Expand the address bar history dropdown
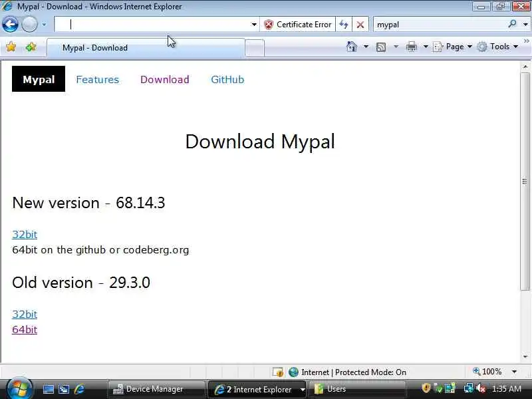532x399 pixels. click(x=254, y=25)
